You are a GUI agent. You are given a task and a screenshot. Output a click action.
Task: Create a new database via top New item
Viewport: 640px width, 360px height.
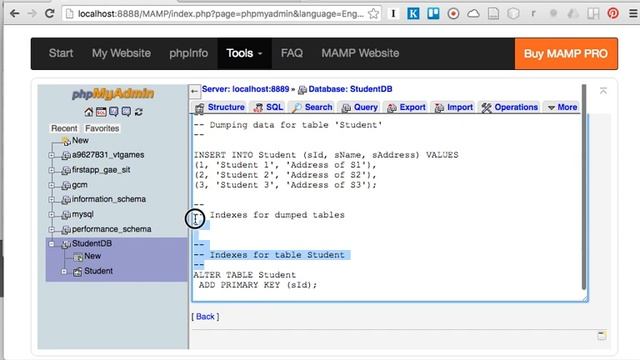80,140
